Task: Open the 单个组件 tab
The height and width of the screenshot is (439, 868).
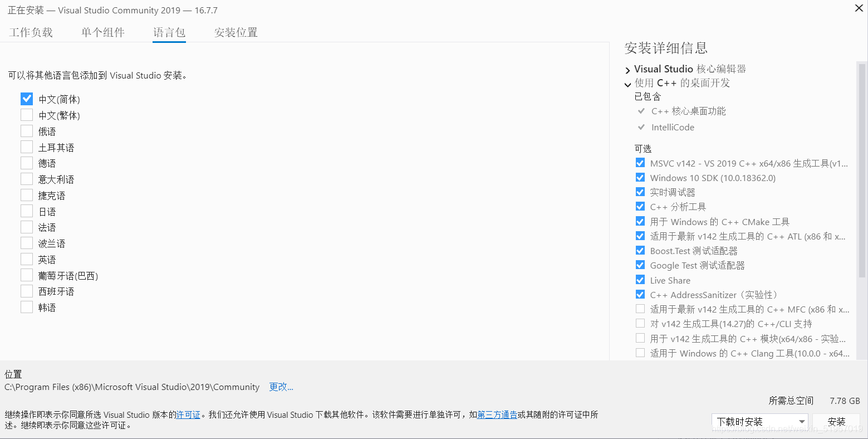Action: tap(103, 32)
